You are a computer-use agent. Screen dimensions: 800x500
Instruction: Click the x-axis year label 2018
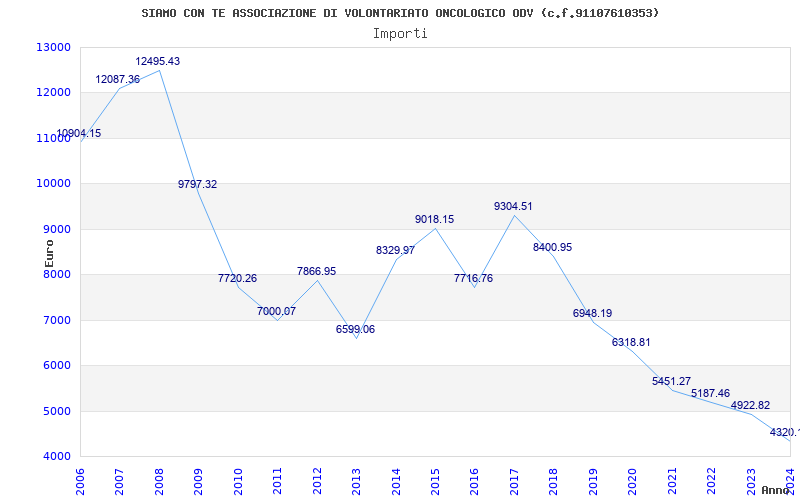[554, 481]
